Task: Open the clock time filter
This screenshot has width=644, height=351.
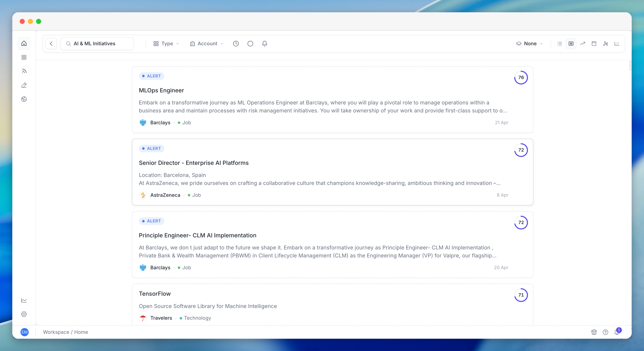Action: (236, 43)
